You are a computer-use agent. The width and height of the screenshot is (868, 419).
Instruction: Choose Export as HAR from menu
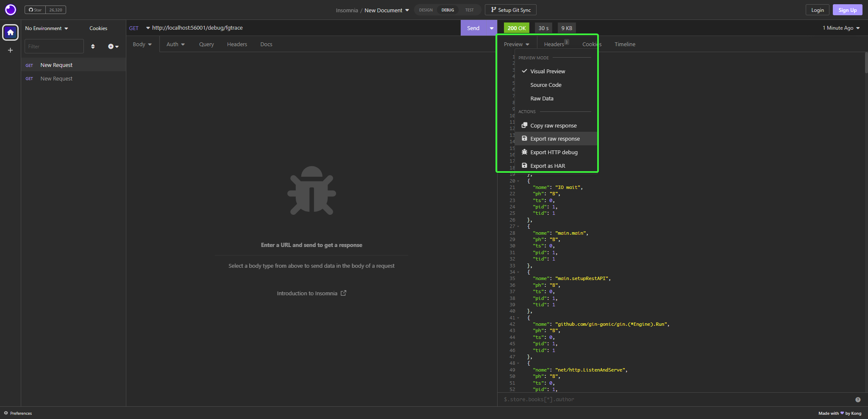coord(547,166)
